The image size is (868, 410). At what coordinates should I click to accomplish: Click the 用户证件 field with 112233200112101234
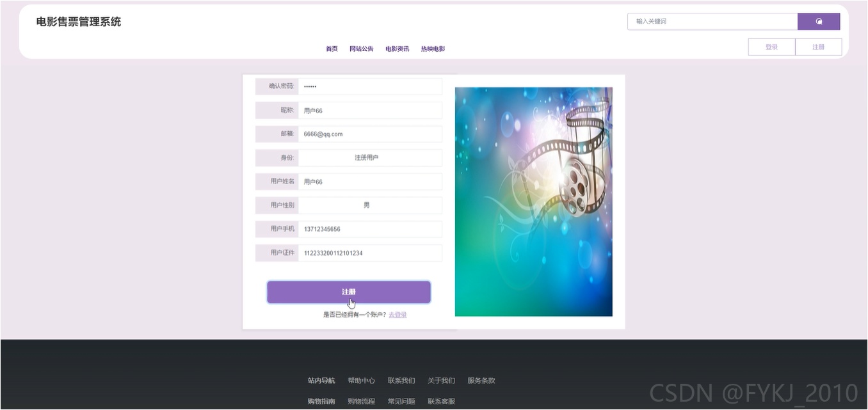coord(370,253)
